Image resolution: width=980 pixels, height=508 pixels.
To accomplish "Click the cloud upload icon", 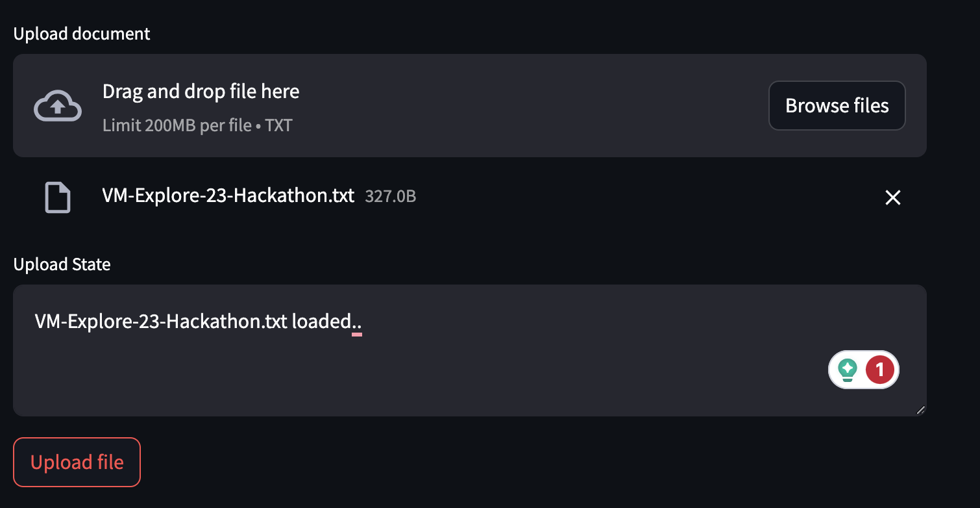I will coord(58,106).
